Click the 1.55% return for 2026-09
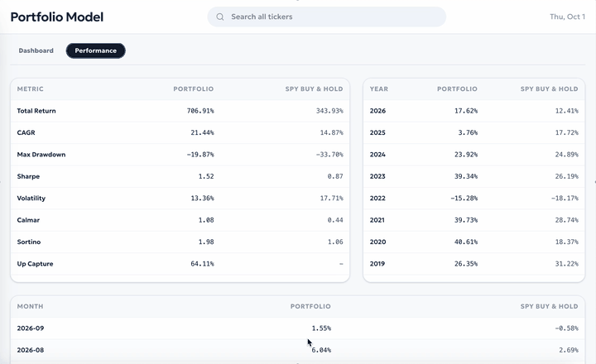 321,328
